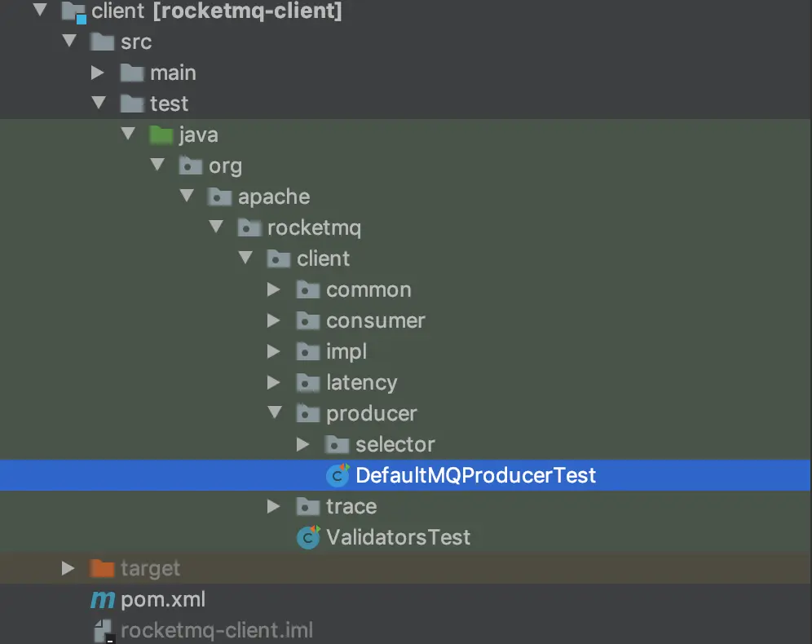Collapse the producer package arrow

275,413
